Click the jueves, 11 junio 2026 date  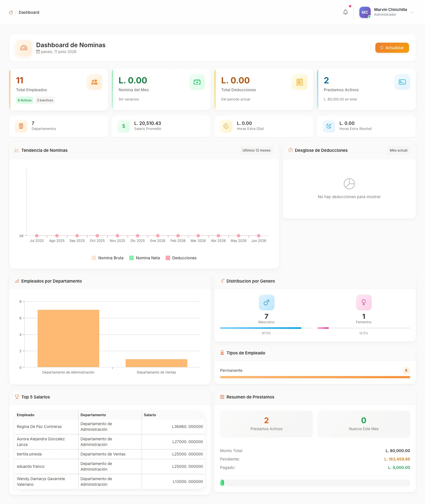[x=59, y=52]
